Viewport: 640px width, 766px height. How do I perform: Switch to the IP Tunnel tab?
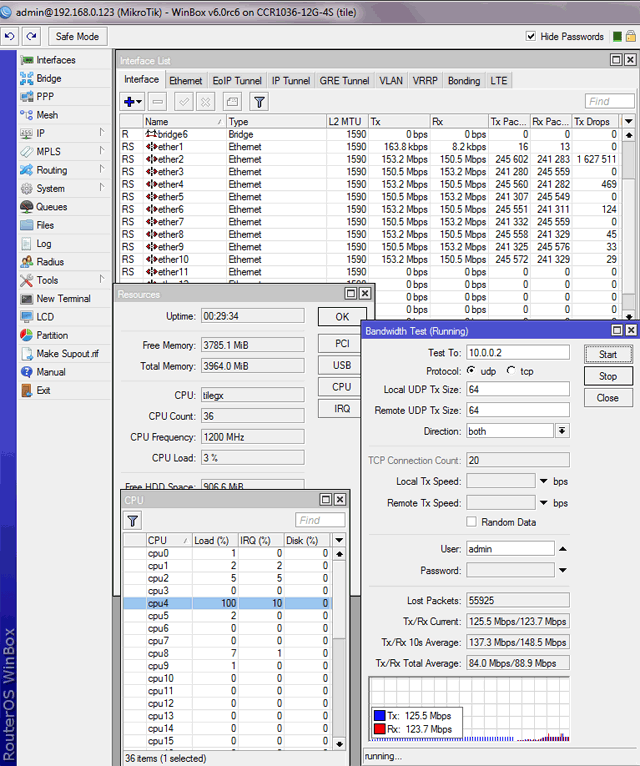(x=291, y=81)
